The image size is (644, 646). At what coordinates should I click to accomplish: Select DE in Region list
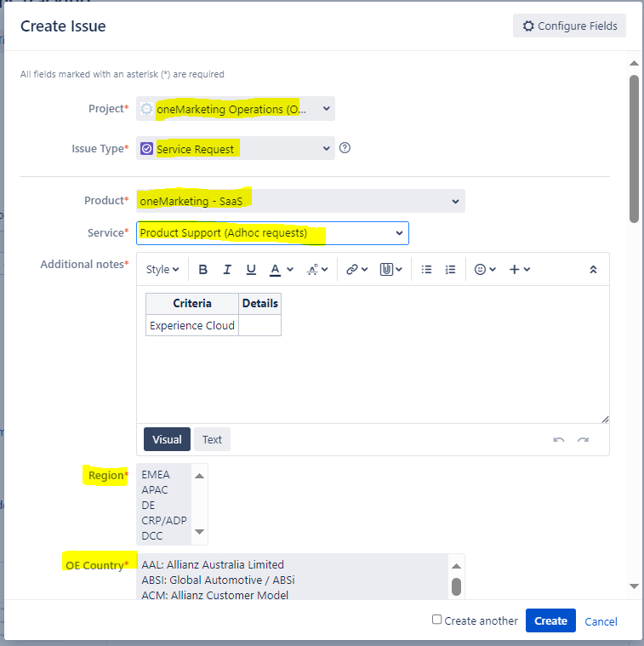148,505
